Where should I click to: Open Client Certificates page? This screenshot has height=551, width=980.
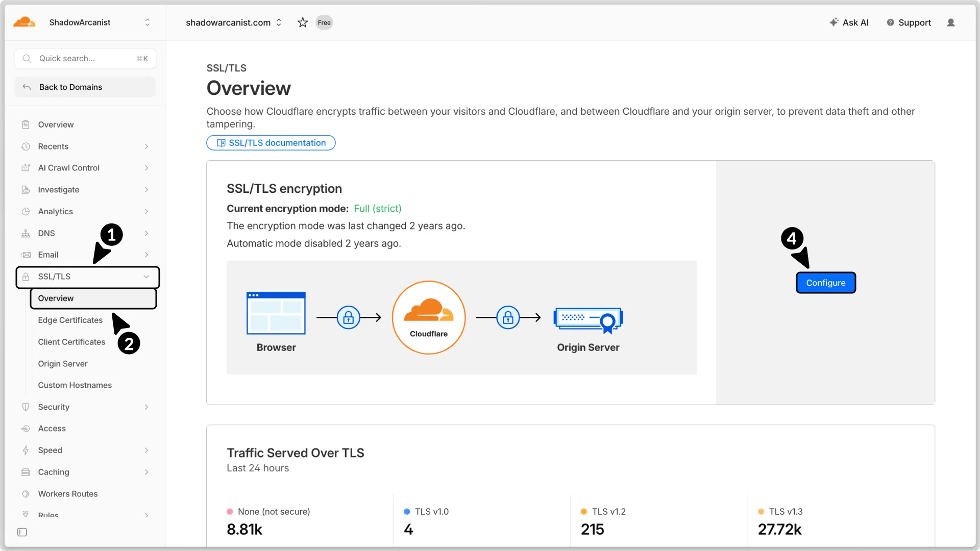click(x=71, y=342)
